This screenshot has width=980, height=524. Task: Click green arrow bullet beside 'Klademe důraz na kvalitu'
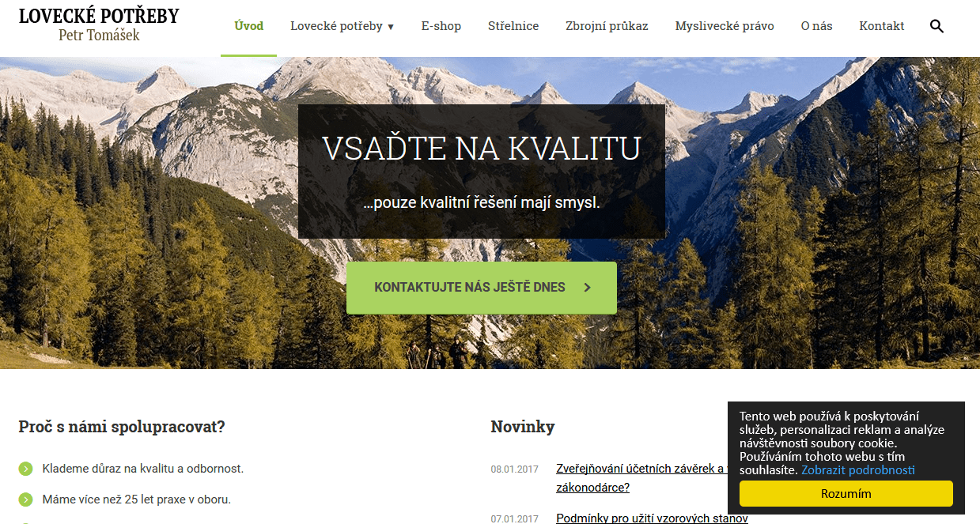26,469
